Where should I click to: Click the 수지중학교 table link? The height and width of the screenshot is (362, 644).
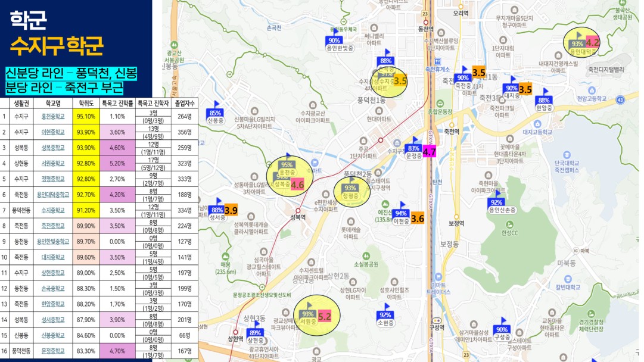(53, 210)
